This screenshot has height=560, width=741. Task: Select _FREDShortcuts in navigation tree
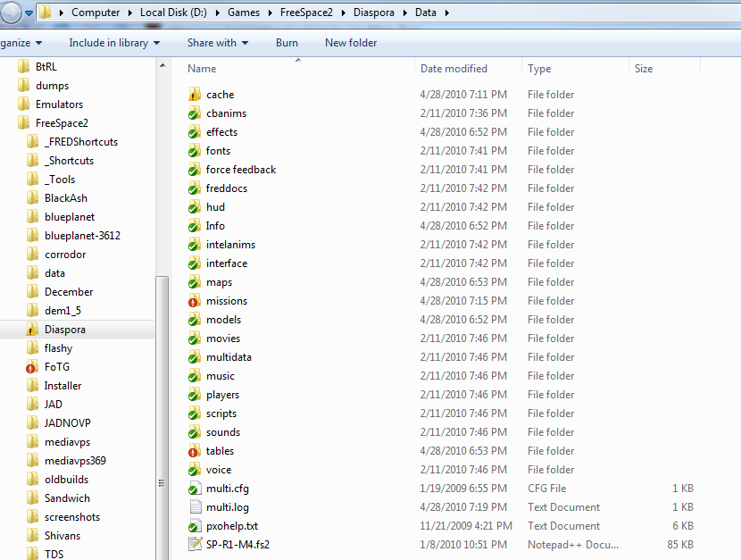click(81, 142)
